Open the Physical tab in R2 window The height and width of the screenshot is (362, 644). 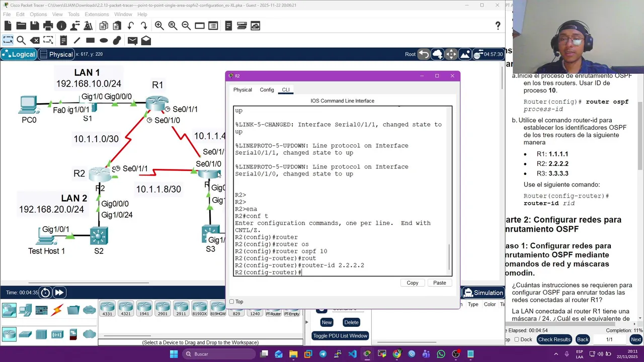(x=243, y=89)
